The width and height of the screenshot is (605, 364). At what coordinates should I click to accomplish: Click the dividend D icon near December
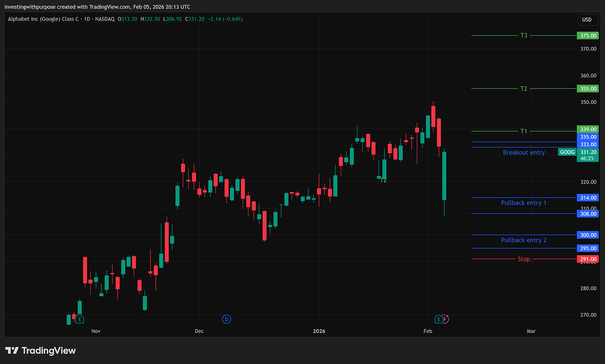pyautogui.click(x=226, y=319)
